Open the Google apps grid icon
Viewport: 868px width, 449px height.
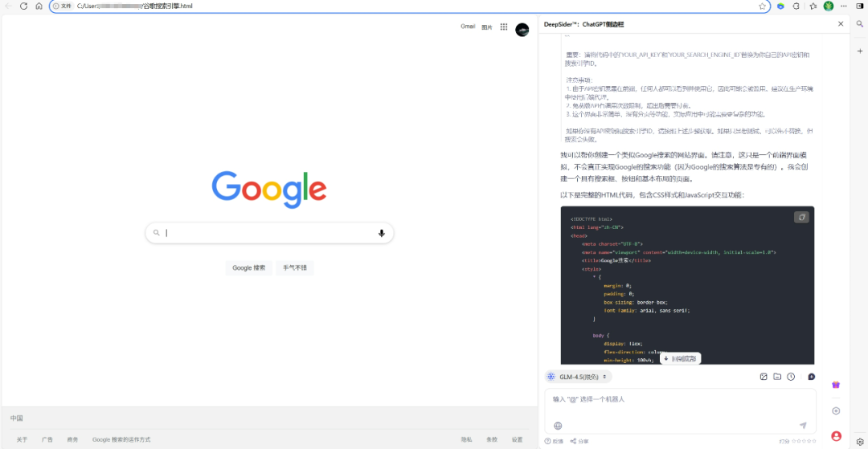pos(504,27)
